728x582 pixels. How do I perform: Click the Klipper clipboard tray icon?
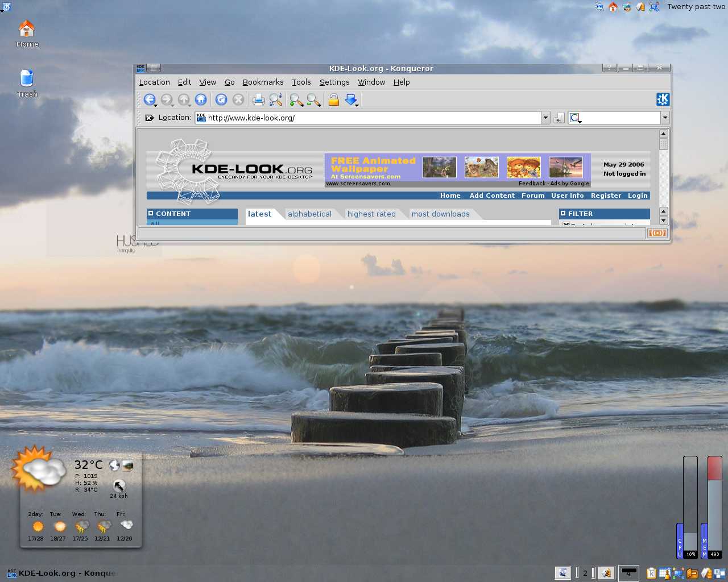(x=651, y=573)
